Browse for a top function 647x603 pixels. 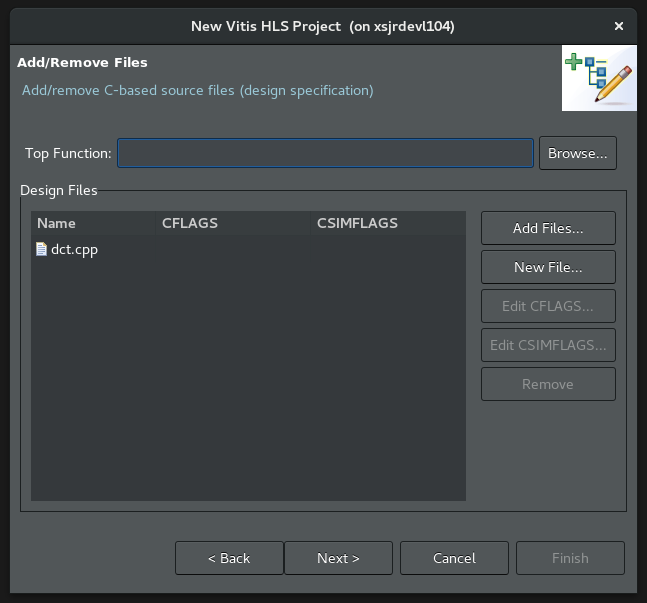577,153
